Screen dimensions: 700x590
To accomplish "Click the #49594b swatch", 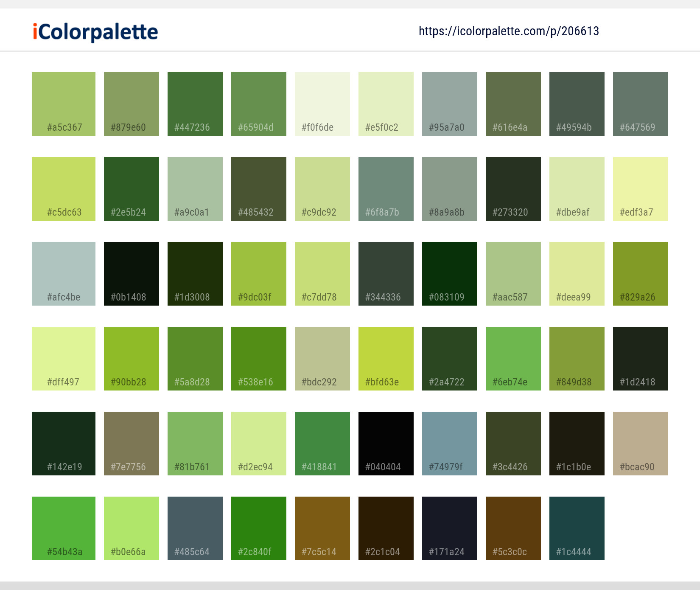I will point(577,104).
